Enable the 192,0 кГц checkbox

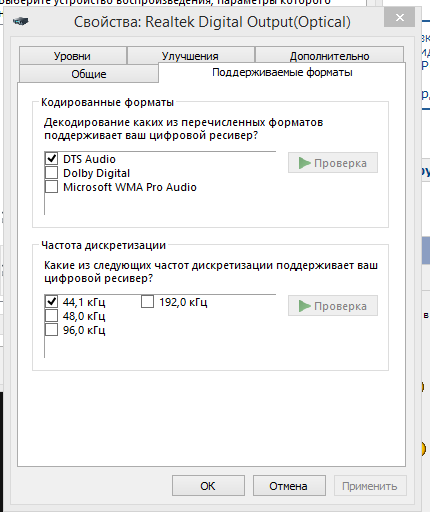click(147, 302)
